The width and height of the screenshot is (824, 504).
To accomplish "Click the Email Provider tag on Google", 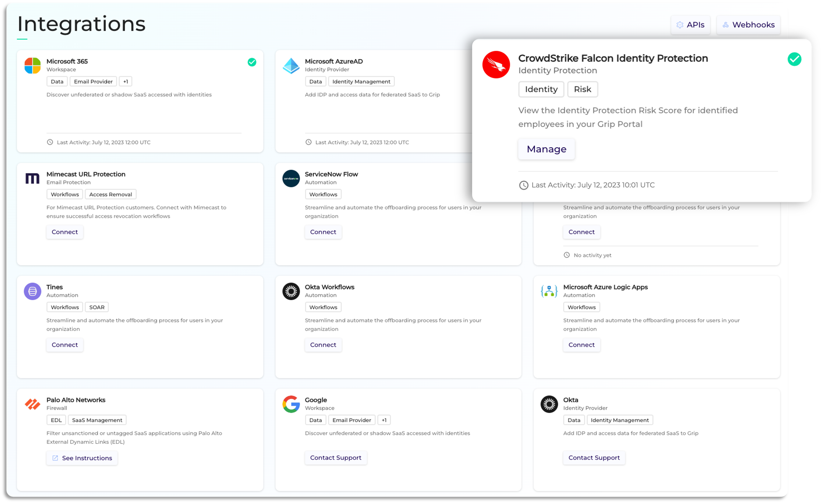I will click(x=352, y=420).
